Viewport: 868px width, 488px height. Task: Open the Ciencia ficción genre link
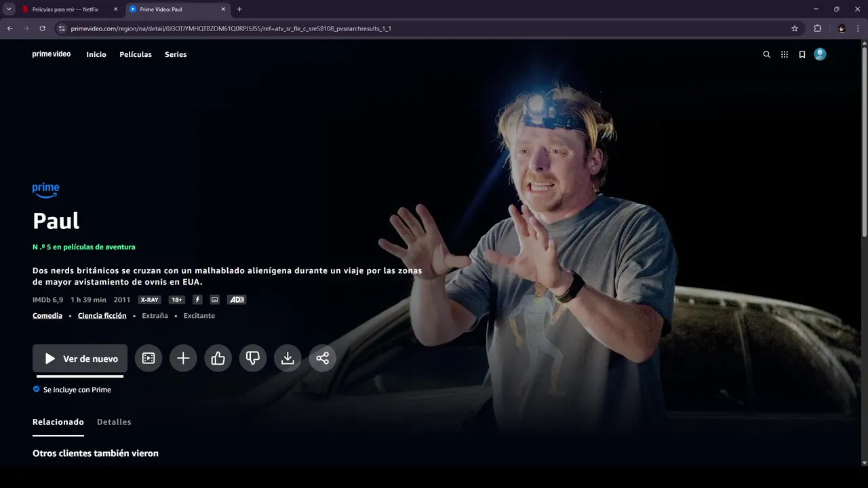click(102, 316)
